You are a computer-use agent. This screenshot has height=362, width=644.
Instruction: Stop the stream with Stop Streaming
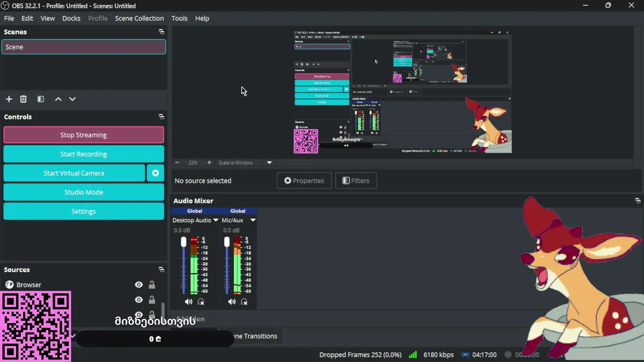(84, 135)
